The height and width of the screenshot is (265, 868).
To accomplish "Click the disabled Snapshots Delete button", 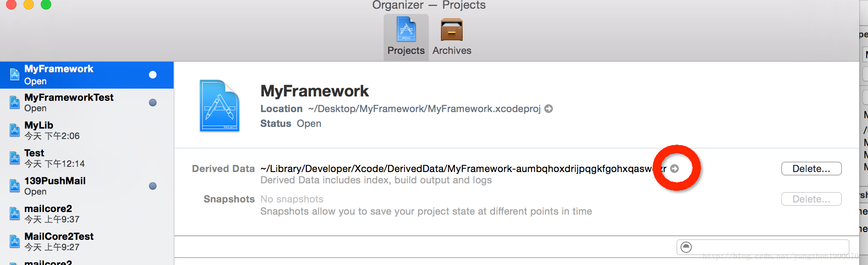I will [x=811, y=199].
